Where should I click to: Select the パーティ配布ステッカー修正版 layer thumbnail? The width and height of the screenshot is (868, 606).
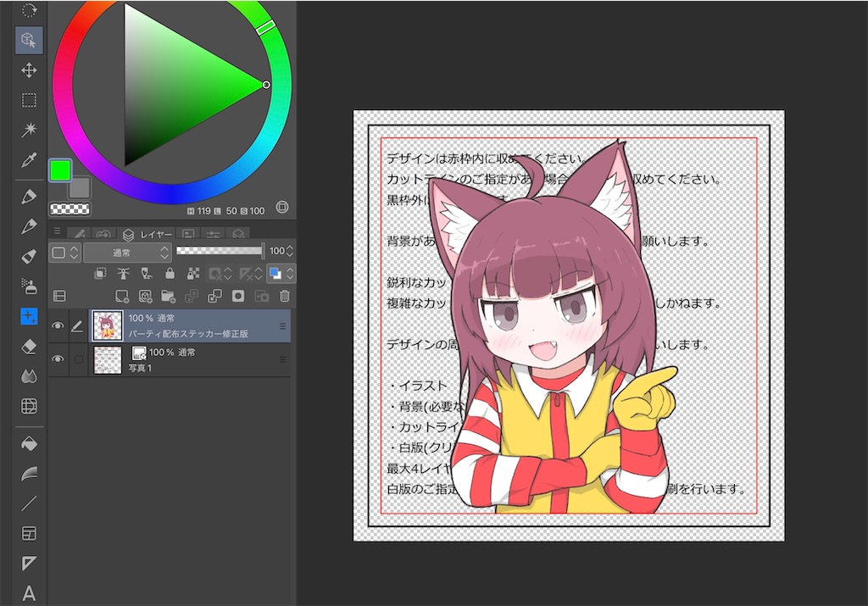coord(108,326)
